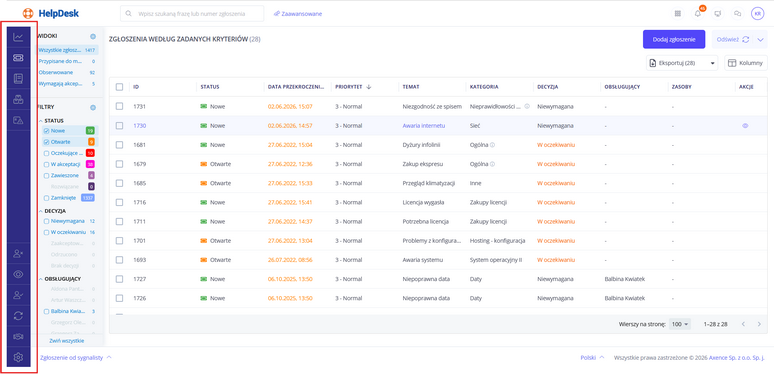Click info icon beside Nieprawidłowości category
Viewport: 774px width, 374px height.
(x=527, y=107)
